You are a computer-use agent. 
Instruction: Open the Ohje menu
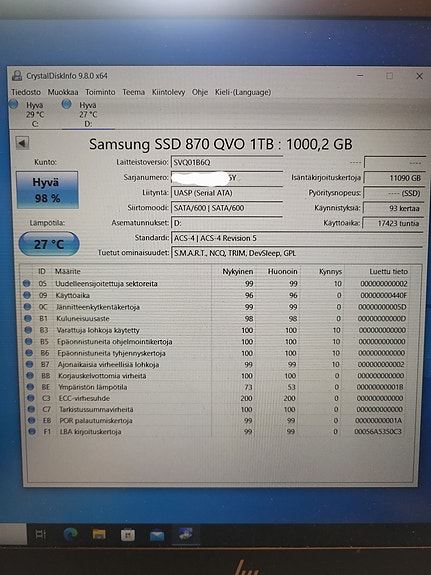[200, 92]
